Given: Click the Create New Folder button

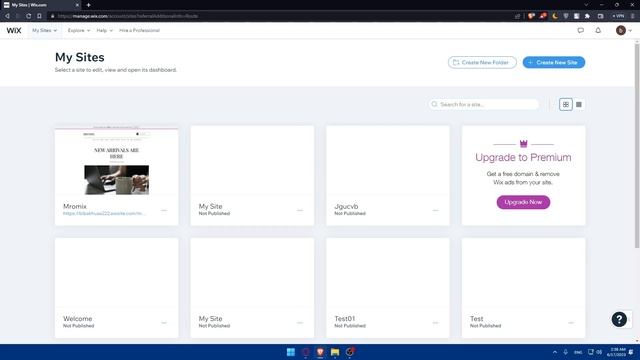Looking at the screenshot, I should (482, 62).
